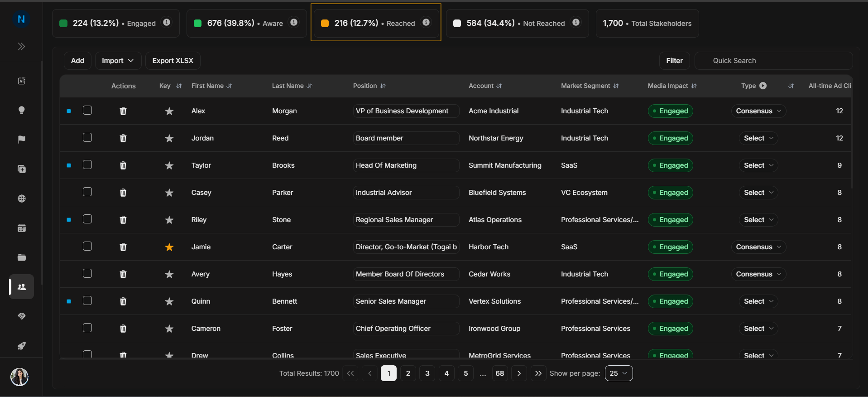Select the Aware stakeholders stat tab
Viewport: 868px width, 397px height.
click(x=246, y=23)
